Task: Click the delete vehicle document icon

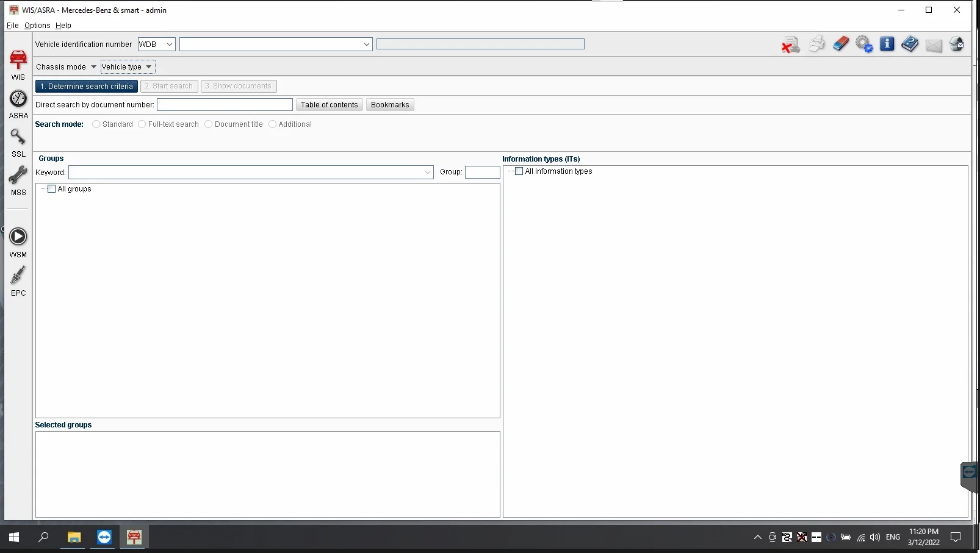Action: pyautogui.click(x=791, y=45)
